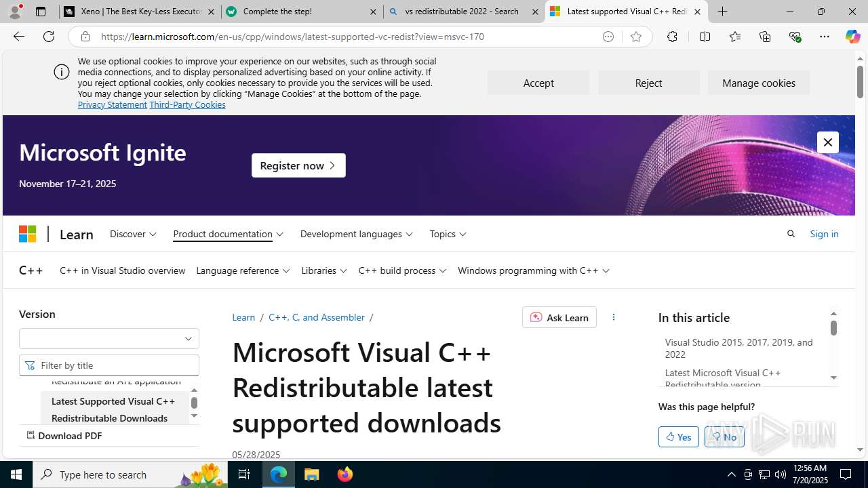
Task: Open the Favorites list icon
Action: click(x=734, y=37)
